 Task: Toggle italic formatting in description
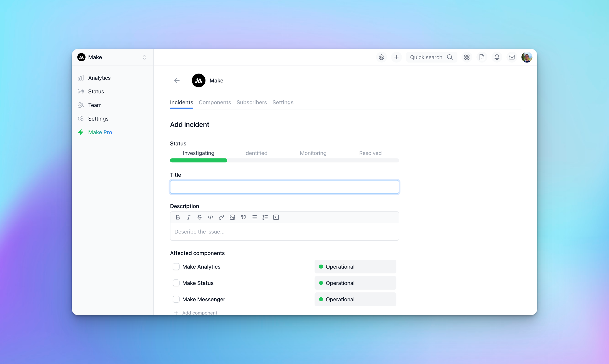point(189,217)
